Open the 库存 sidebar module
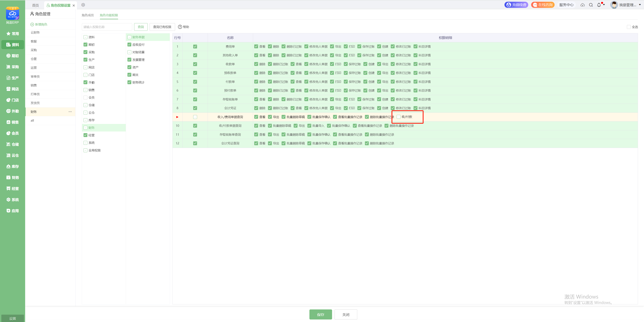 (13, 166)
